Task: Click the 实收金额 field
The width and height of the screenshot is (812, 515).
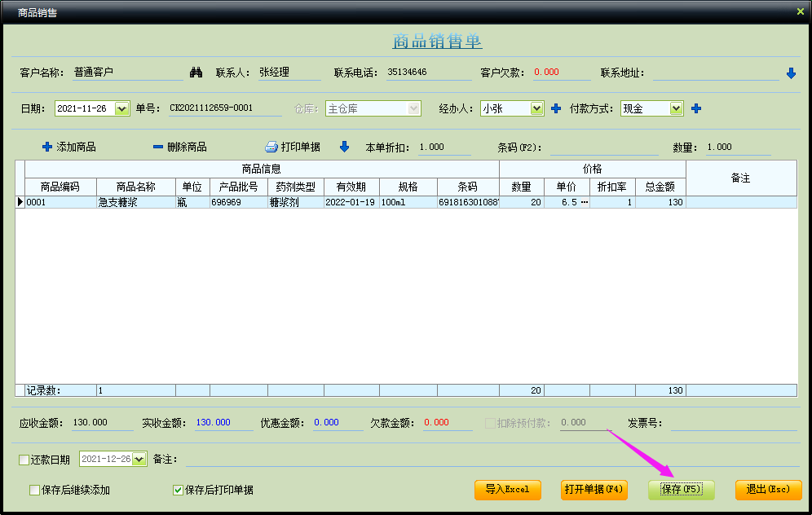Action: pos(223,423)
